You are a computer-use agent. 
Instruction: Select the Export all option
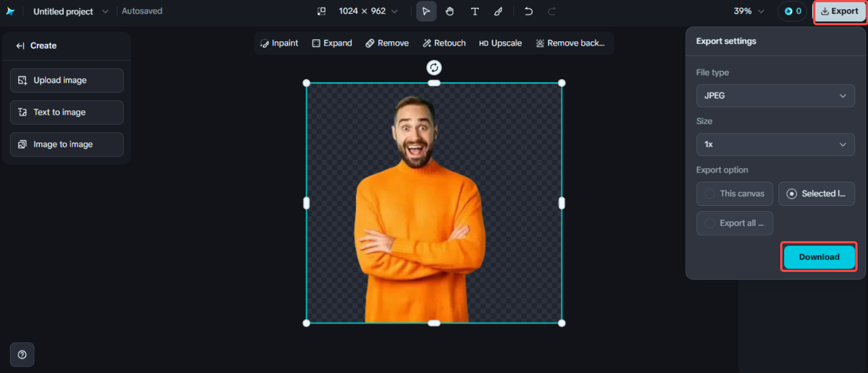[x=735, y=223]
